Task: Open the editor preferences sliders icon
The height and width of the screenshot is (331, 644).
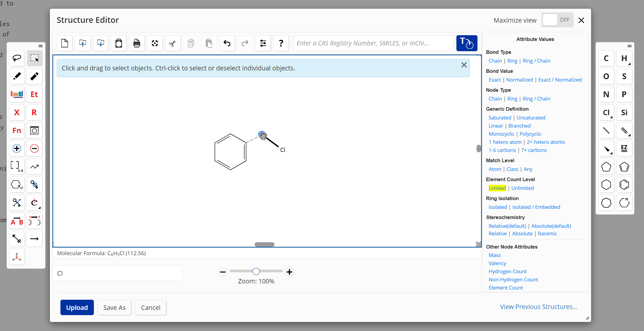Action: click(263, 43)
